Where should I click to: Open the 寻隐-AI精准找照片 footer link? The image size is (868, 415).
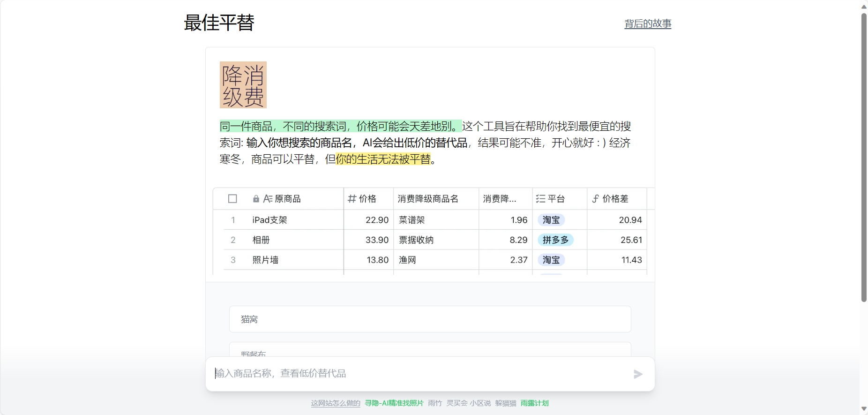tap(394, 403)
